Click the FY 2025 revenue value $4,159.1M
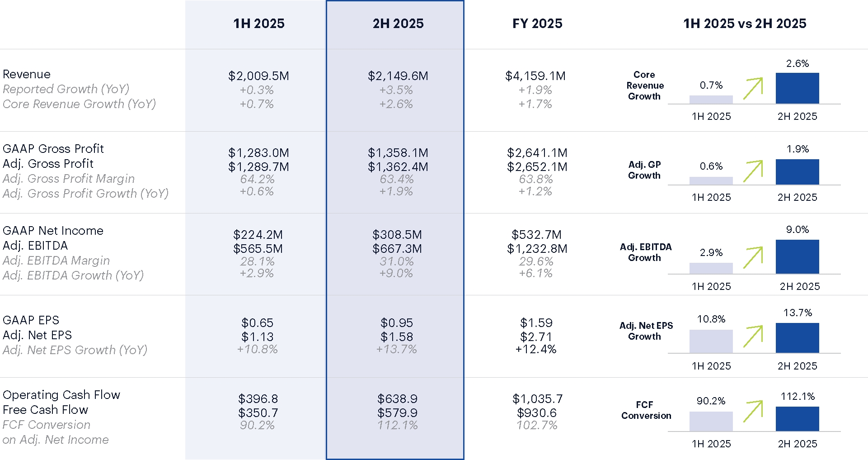 click(535, 76)
